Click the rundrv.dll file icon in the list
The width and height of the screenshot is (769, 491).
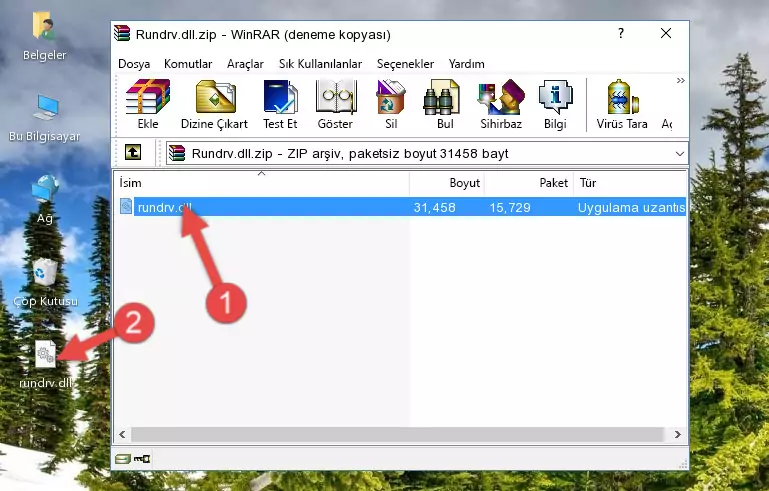point(126,207)
